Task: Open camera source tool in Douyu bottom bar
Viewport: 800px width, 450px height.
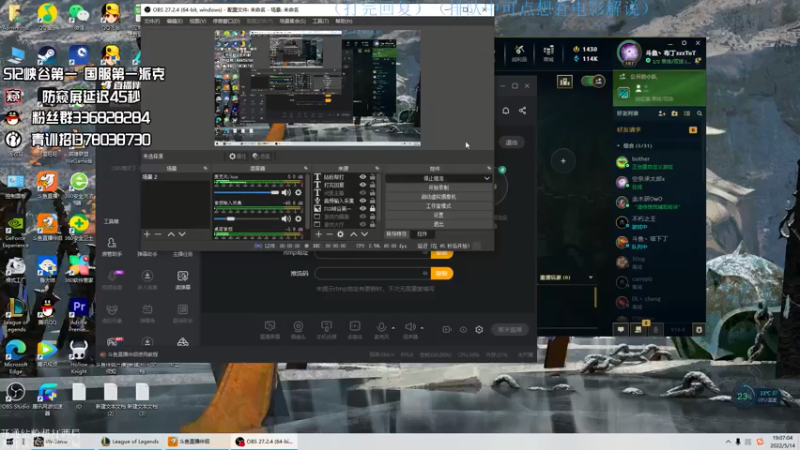Action: pos(298,330)
